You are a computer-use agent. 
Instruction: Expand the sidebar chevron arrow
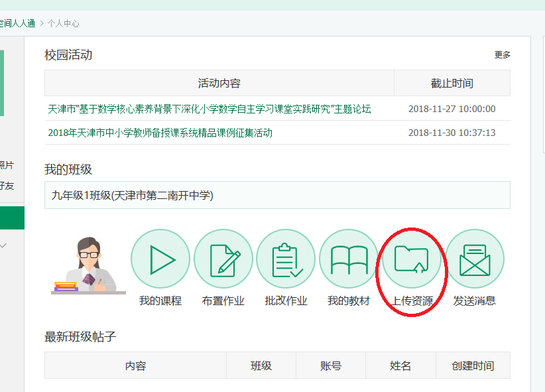[x=3, y=245]
